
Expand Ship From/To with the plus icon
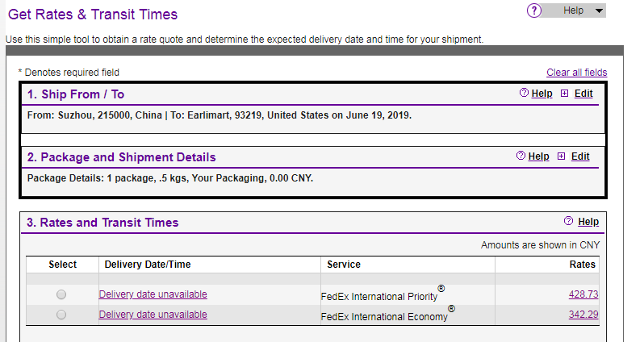[564, 94]
